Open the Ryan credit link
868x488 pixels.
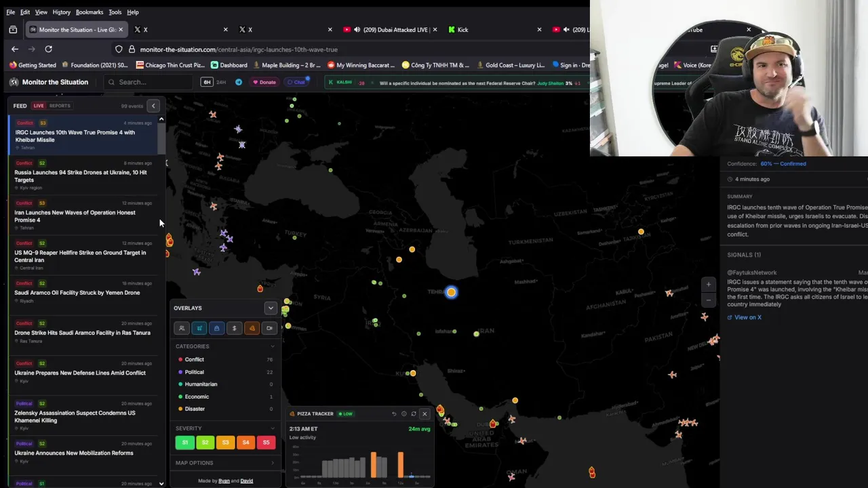coord(224,481)
